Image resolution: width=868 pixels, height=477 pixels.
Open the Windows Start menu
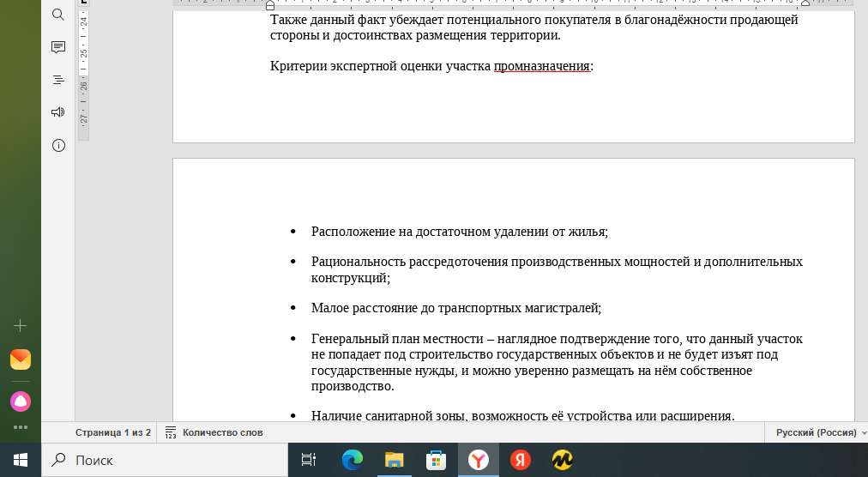point(21,460)
